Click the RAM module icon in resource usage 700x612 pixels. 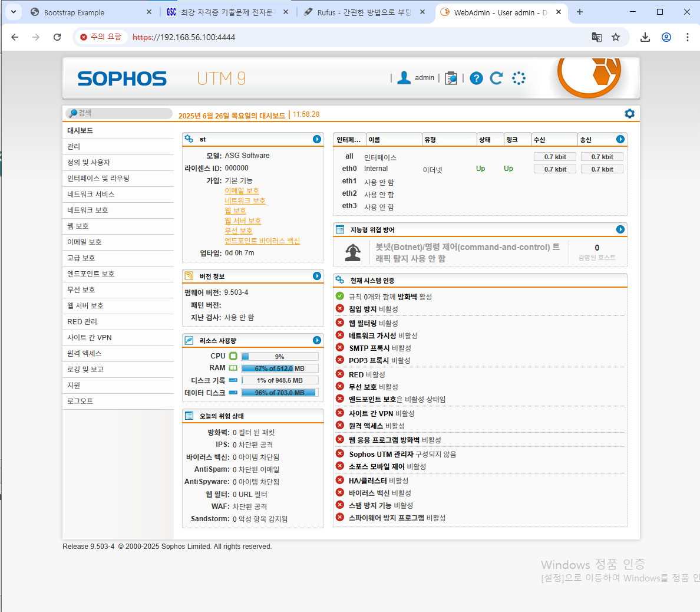pyautogui.click(x=233, y=368)
